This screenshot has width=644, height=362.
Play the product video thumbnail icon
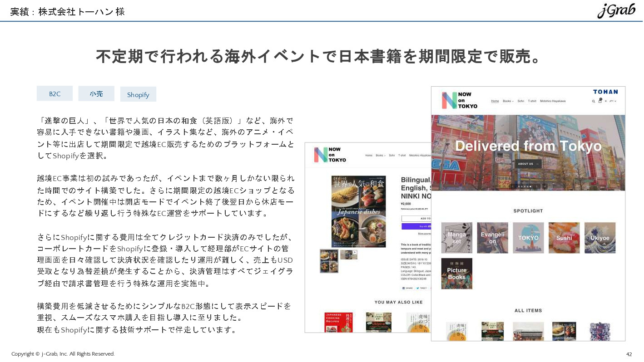(x=355, y=252)
